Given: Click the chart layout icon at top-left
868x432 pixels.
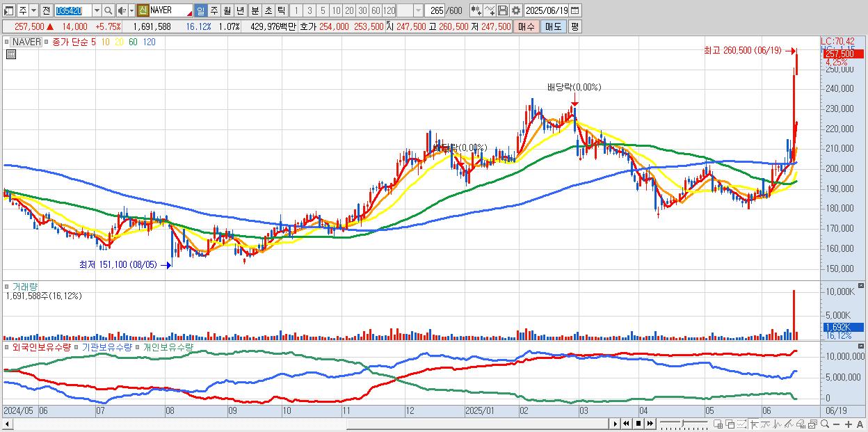Looking at the screenshot, I should (8, 10).
